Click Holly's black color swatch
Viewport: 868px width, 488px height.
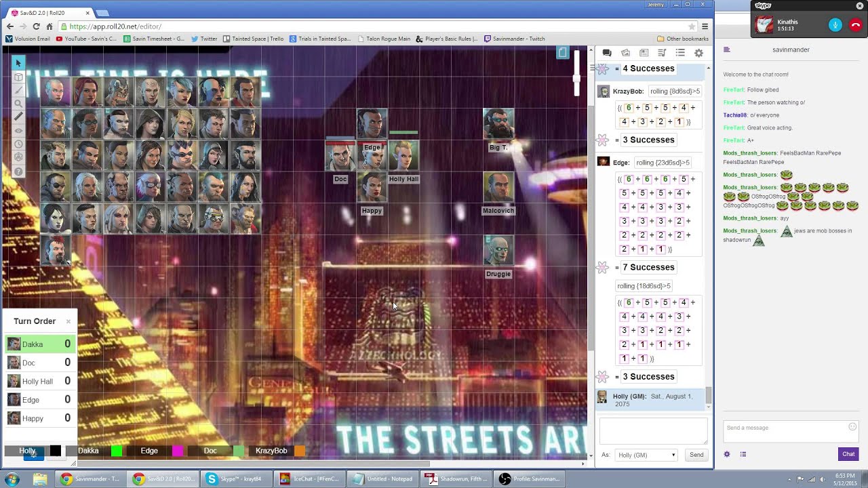(55, 451)
